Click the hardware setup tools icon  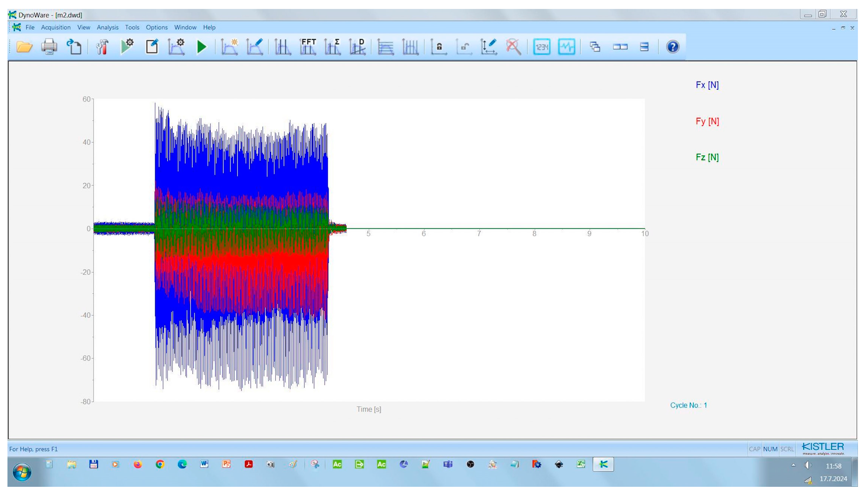coord(102,47)
